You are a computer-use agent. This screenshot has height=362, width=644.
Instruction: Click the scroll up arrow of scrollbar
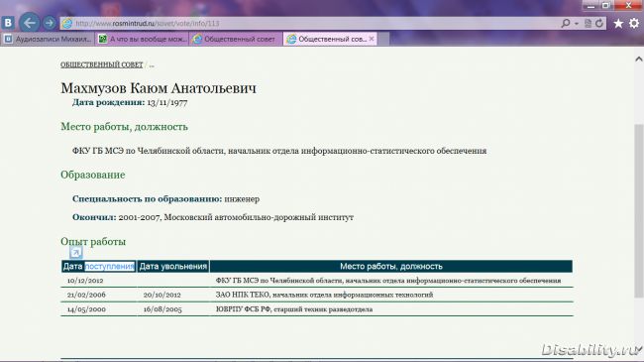click(x=639, y=60)
